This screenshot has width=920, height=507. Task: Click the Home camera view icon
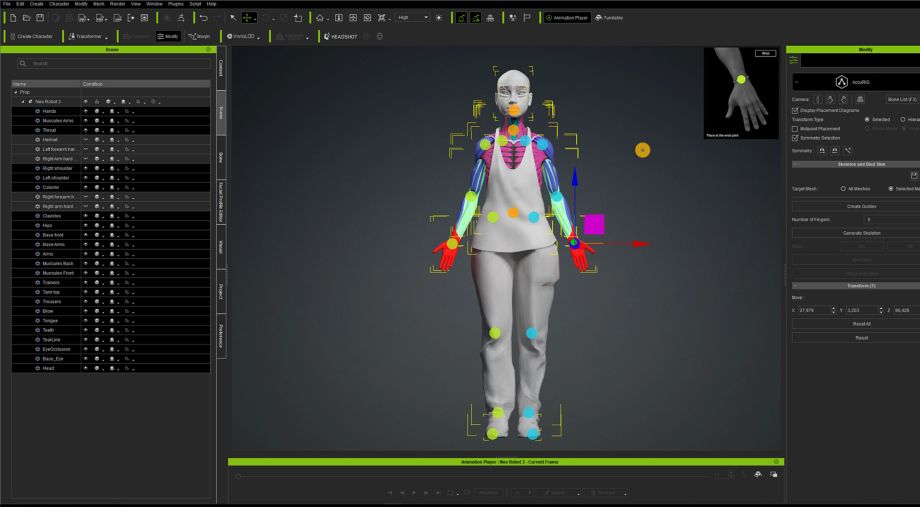click(320, 18)
